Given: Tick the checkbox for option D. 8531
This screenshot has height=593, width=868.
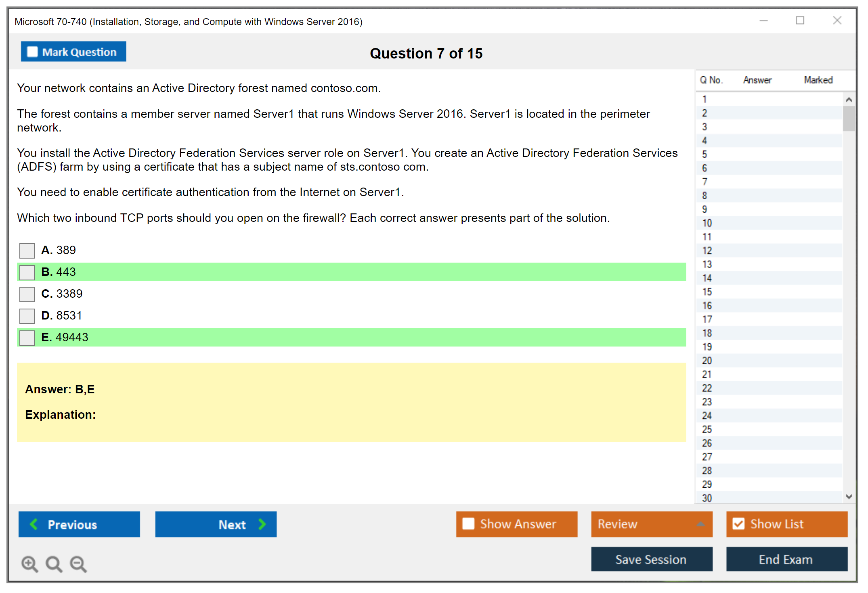Looking at the screenshot, I should click(27, 316).
